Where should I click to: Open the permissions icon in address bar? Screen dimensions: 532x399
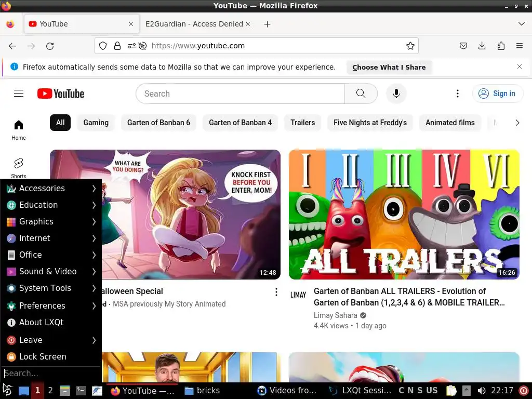tap(131, 46)
